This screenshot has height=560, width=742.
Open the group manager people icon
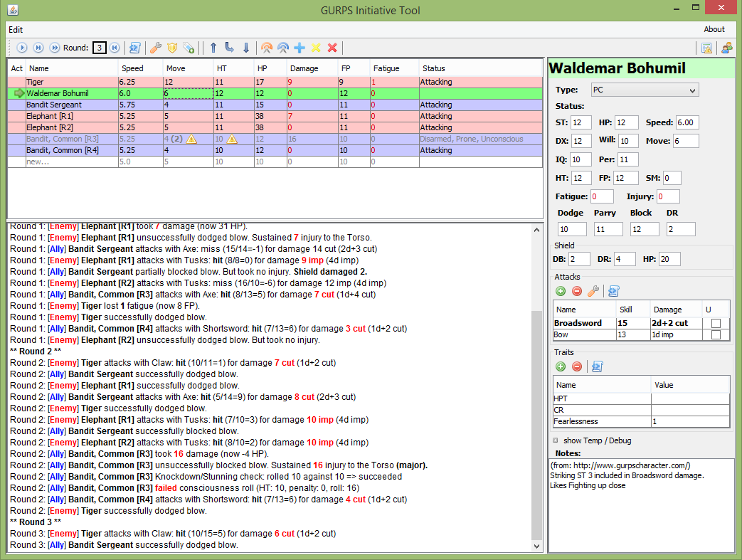coord(726,48)
